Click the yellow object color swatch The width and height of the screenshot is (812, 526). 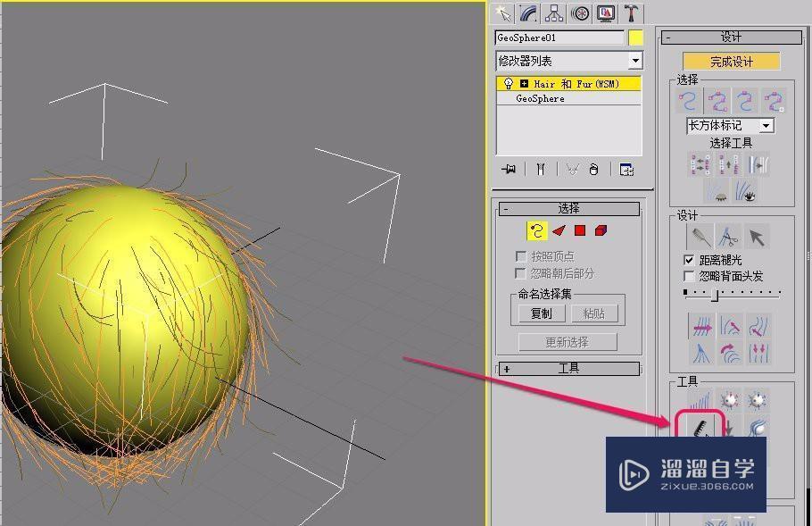click(x=637, y=38)
